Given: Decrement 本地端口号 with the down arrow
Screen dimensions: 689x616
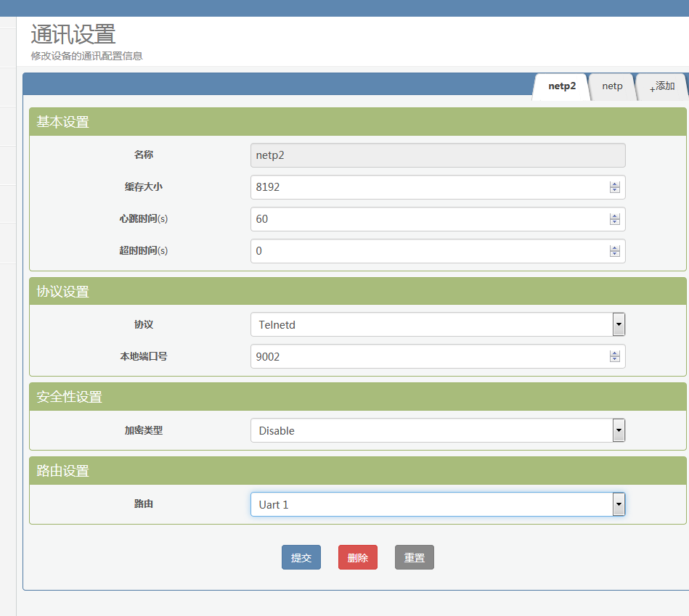Looking at the screenshot, I should (615, 359).
